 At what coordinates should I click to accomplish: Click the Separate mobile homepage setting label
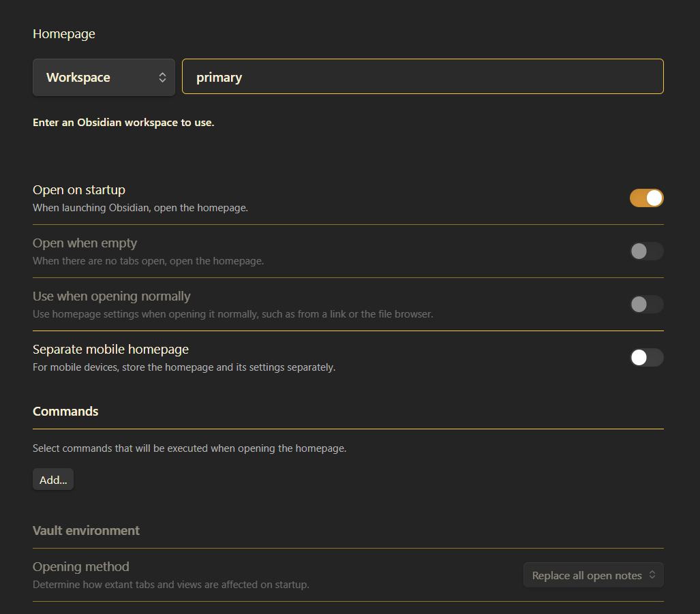pyautogui.click(x=110, y=350)
